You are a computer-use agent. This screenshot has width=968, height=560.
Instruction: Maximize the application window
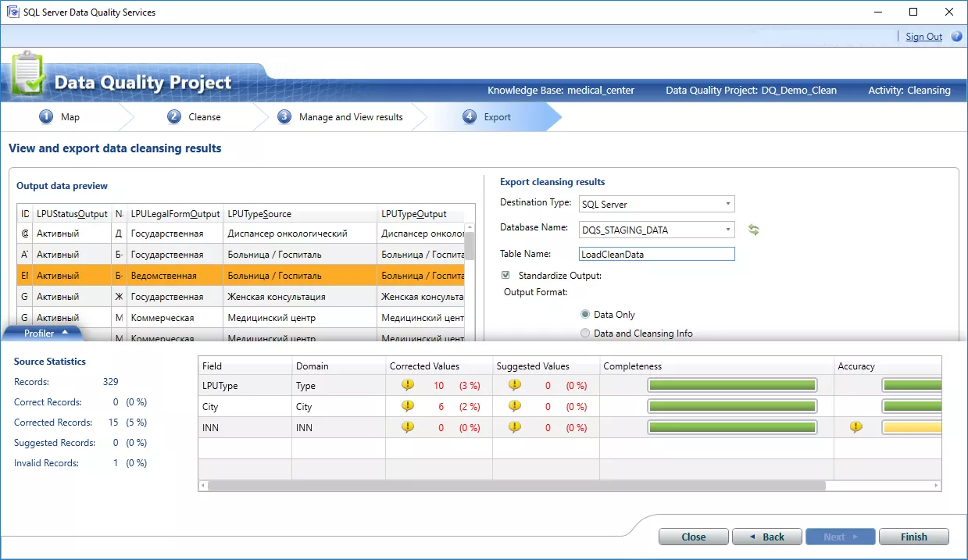(913, 12)
